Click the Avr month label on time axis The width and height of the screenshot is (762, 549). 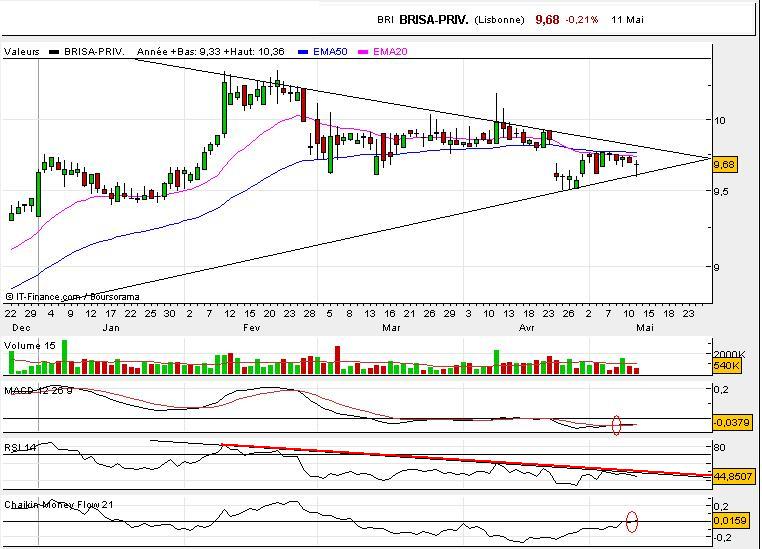(527, 327)
